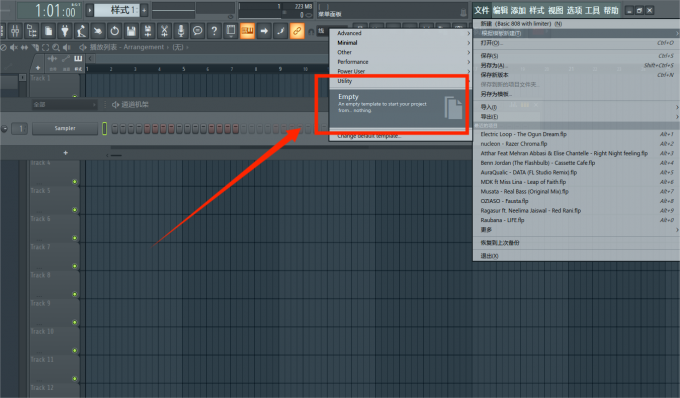The width and height of the screenshot is (680, 398).
Task: Click bar 5 on the playlist timeline
Action: tap(183, 69)
